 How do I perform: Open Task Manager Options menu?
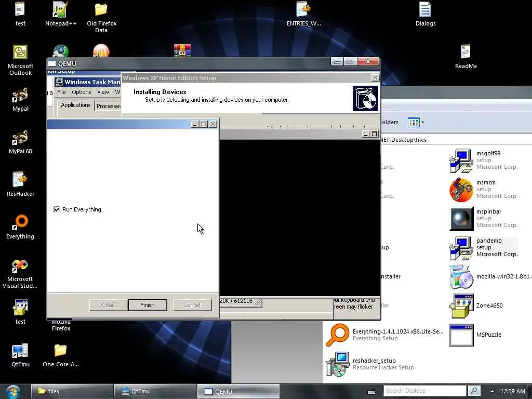(x=82, y=92)
